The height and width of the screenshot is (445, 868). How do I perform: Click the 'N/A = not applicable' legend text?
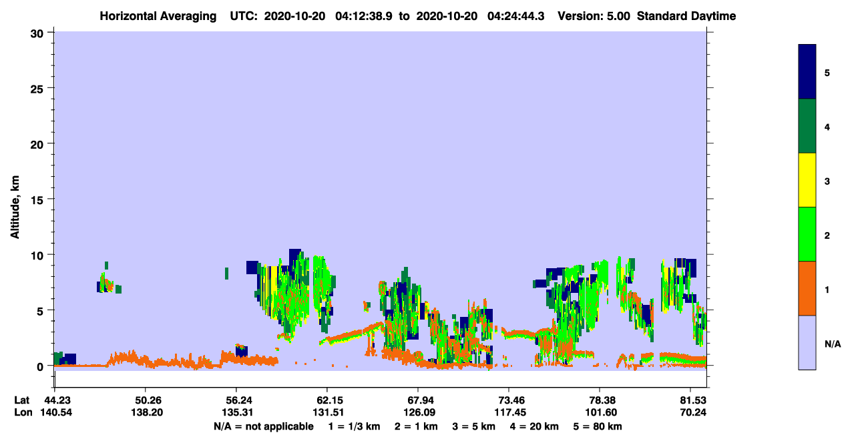click(263, 426)
